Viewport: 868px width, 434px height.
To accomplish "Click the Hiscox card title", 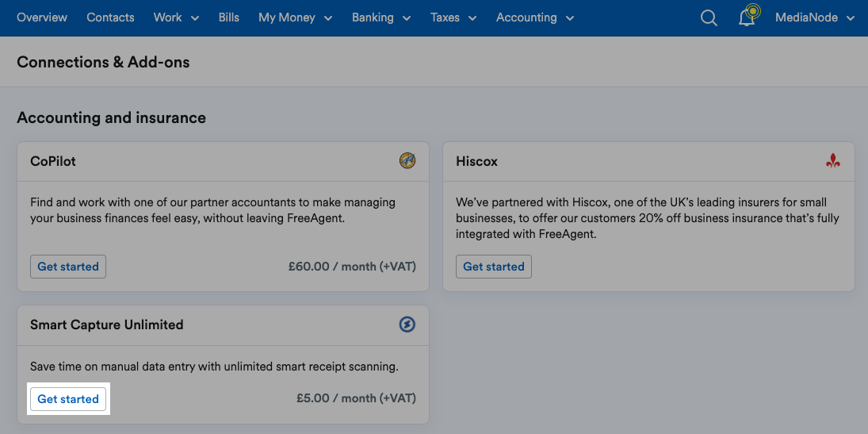I will (x=476, y=161).
